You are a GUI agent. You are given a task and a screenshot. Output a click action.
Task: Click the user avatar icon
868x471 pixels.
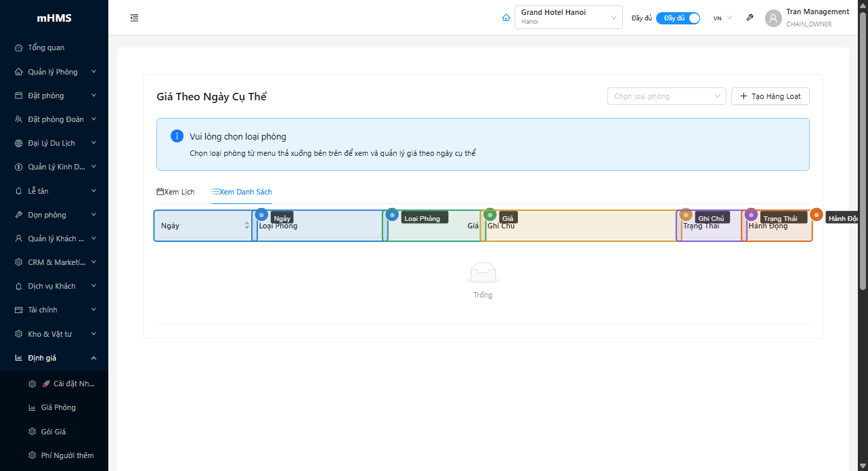coord(773,18)
